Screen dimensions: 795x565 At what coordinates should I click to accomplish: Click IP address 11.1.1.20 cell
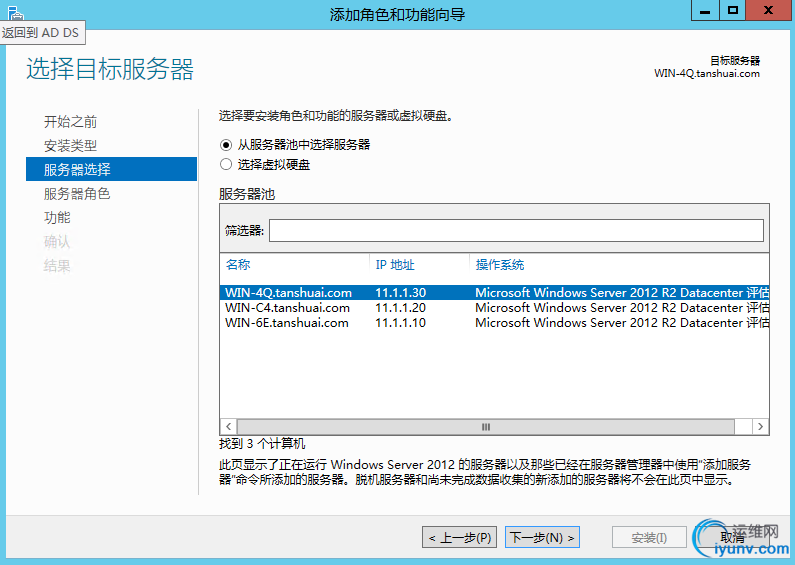click(401, 308)
